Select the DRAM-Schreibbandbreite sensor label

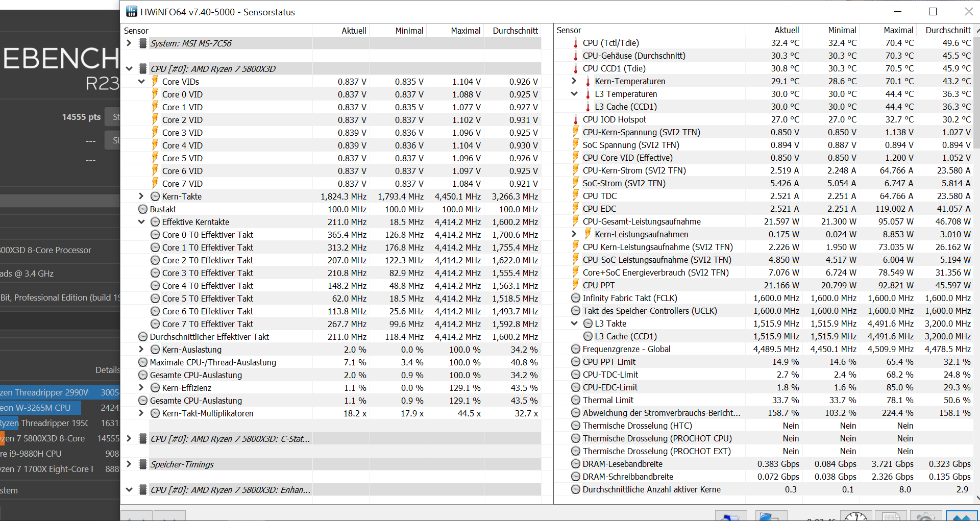[628, 477]
